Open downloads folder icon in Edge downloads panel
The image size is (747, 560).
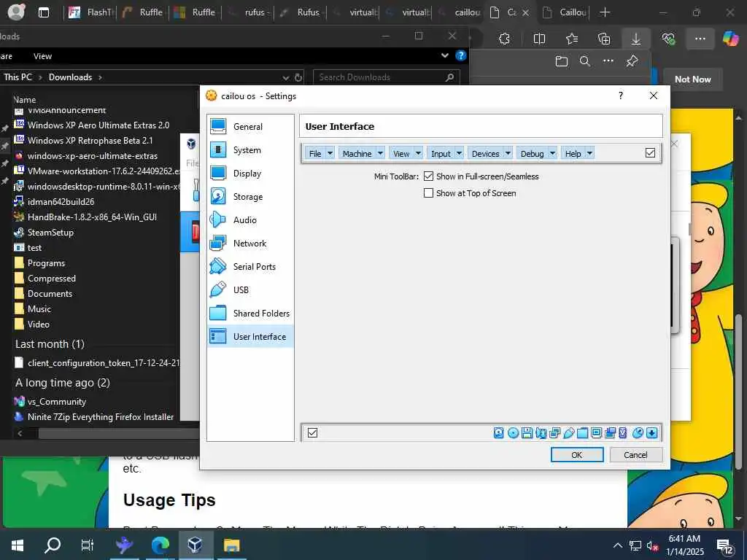(x=562, y=61)
